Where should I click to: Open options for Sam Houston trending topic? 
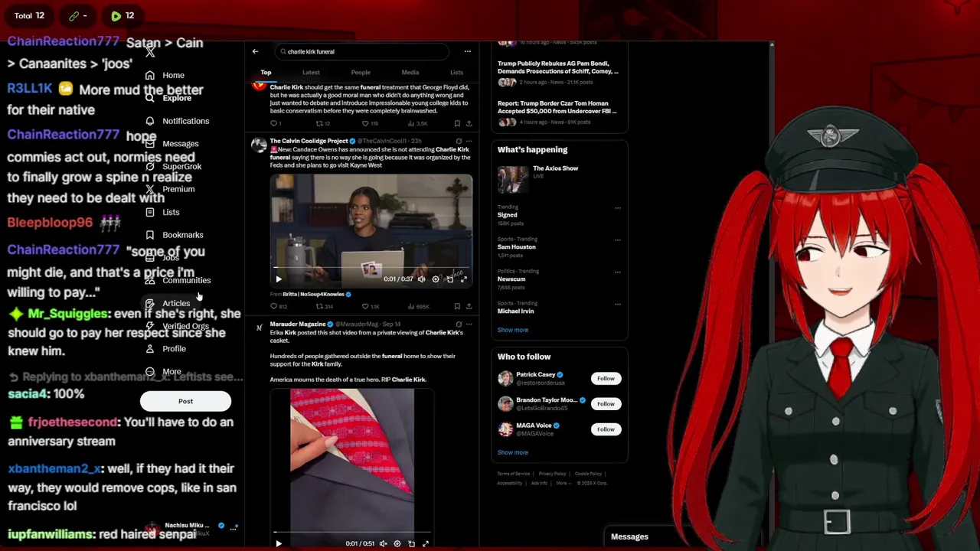[618, 240]
